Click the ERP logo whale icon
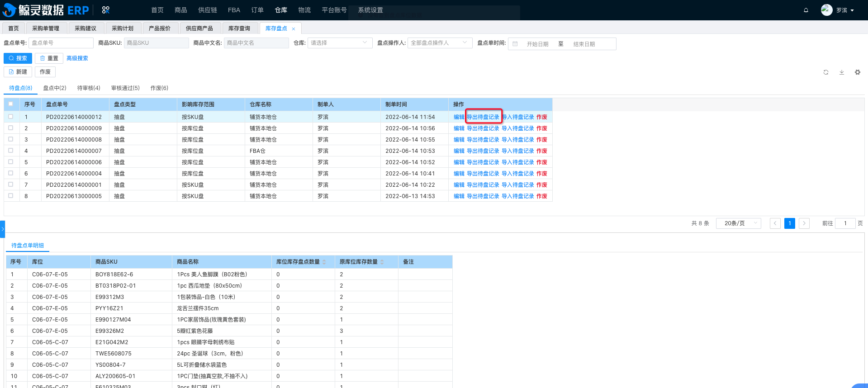 click(x=9, y=10)
